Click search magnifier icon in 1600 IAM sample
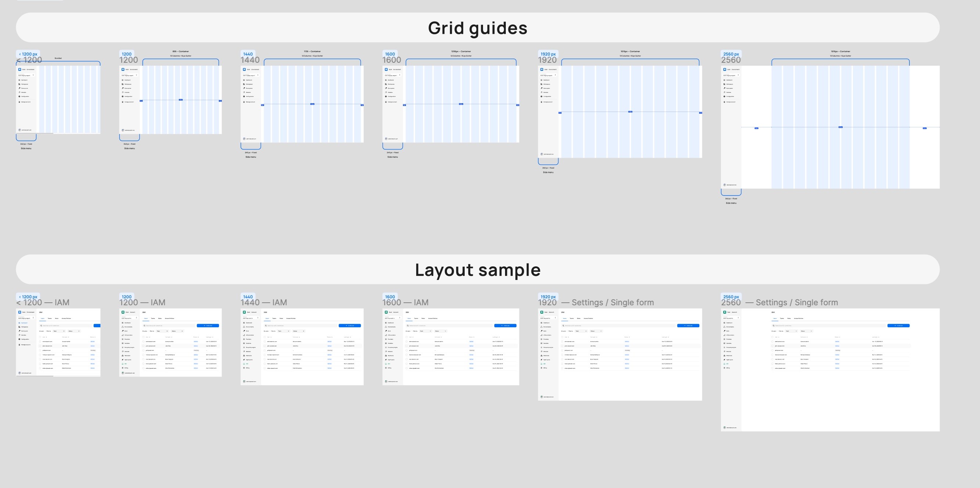 click(x=408, y=325)
